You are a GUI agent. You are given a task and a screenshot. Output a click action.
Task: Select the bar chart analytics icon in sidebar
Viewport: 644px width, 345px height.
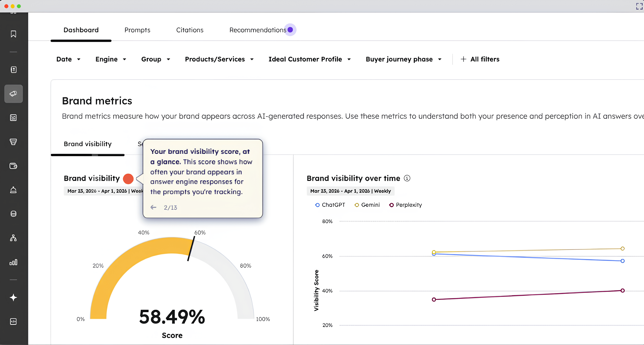[x=13, y=262]
